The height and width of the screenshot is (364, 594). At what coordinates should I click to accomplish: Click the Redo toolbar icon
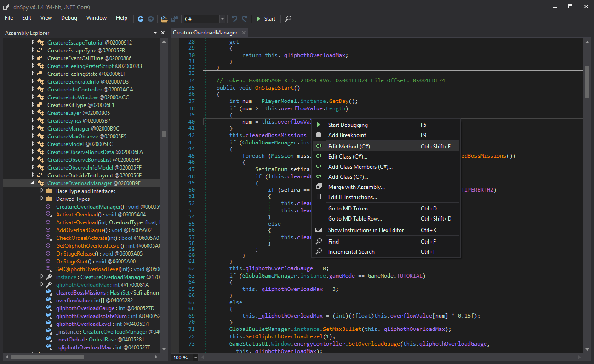pyautogui.click(x=245, y=19)
